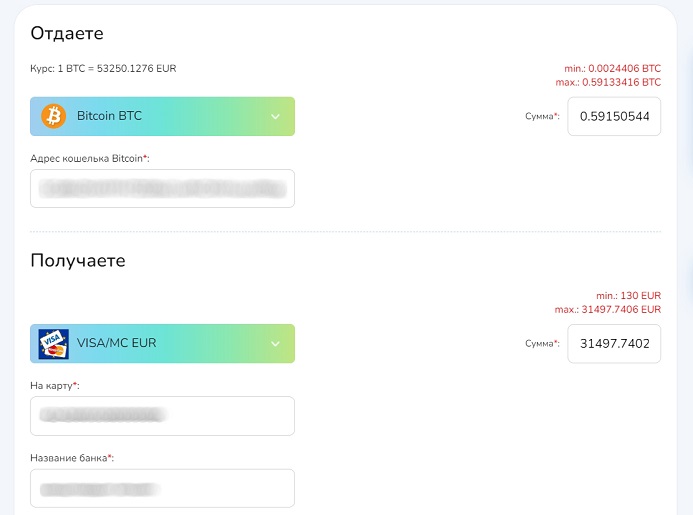Click the BTC to EUR exchange rate text
The height and width of the screenshot is (515, 693).
[103, 68]
